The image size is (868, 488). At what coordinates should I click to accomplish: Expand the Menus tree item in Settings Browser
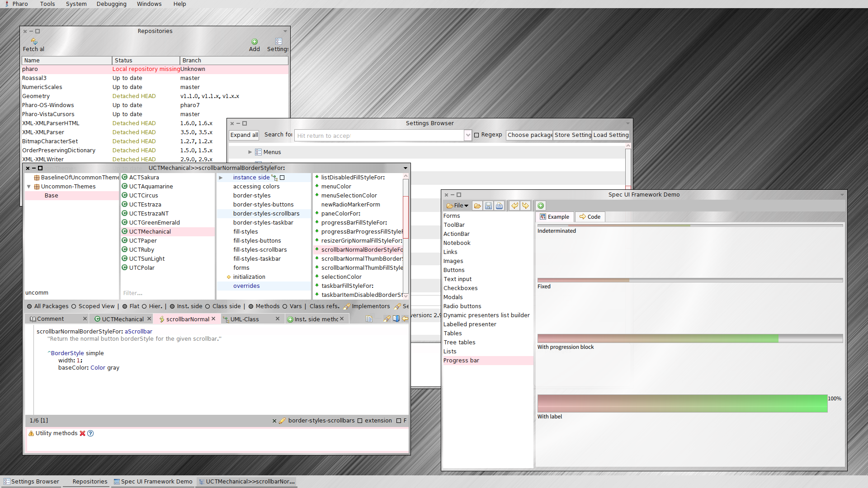[249, 152]
